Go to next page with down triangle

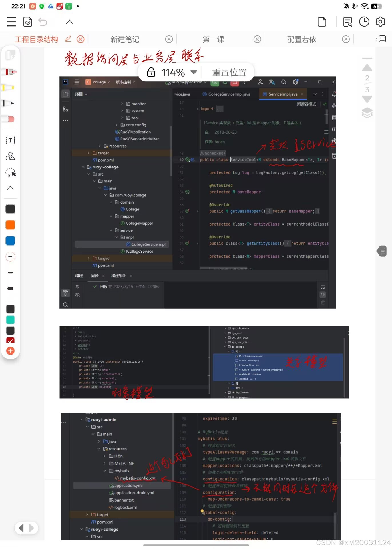pyautogui.click(x=367, y=99)
